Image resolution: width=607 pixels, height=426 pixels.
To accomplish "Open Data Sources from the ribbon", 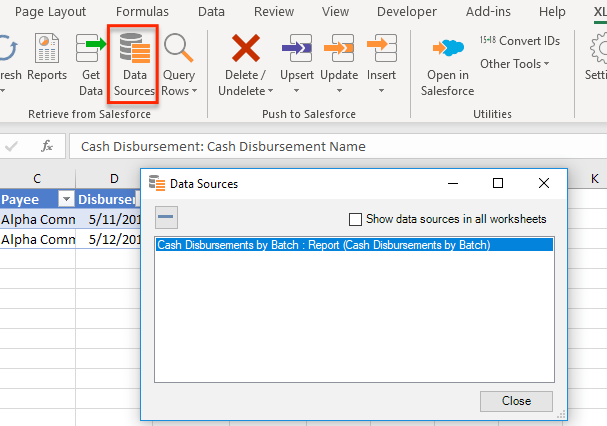I will tap(134, 64).
